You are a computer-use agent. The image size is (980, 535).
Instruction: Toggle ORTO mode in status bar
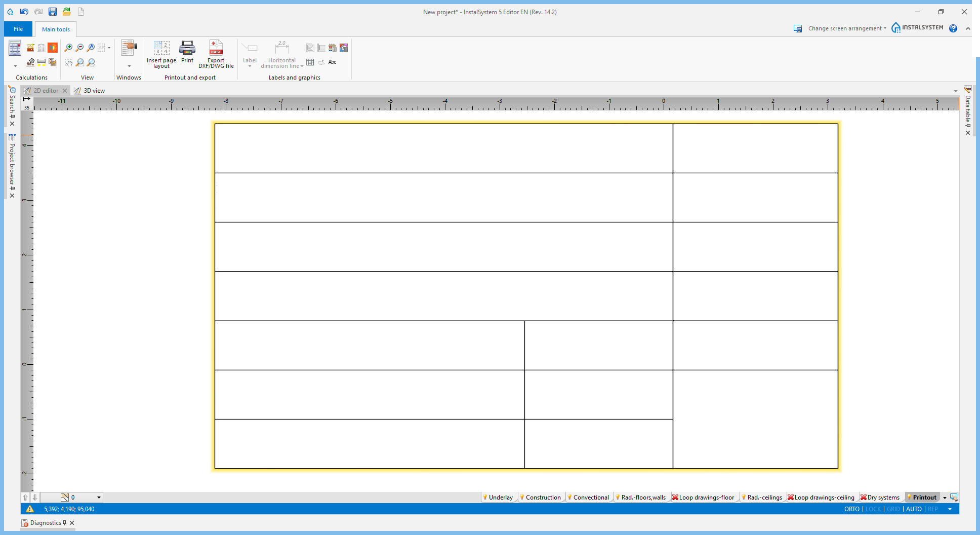coord(851,509)
